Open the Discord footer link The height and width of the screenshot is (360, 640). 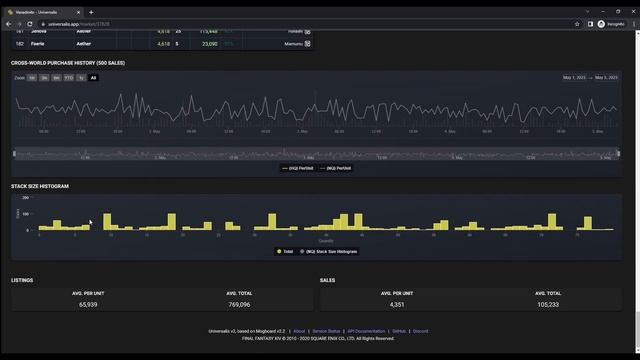click(420, 331)
